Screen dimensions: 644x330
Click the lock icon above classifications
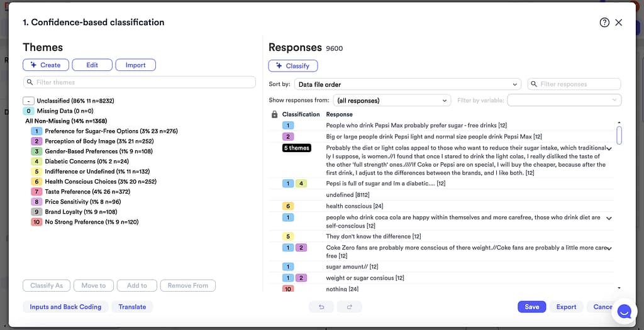274,114
